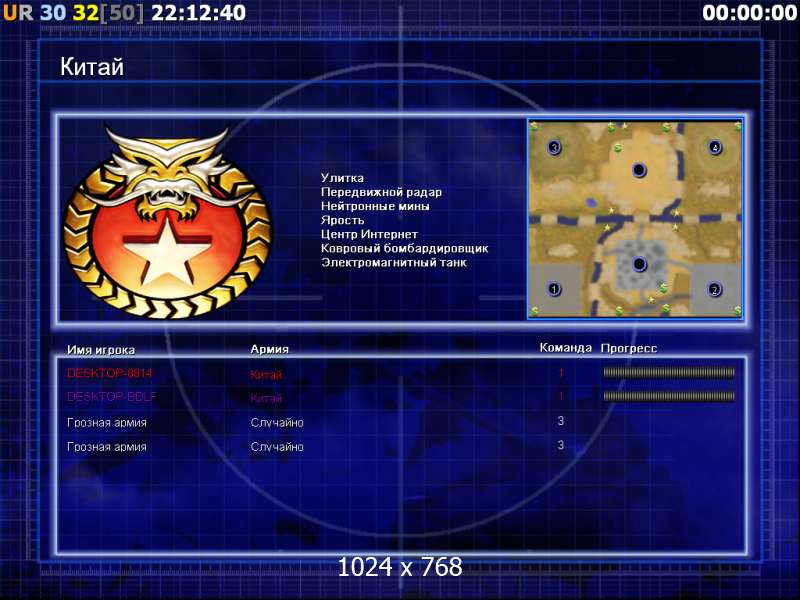The height and width of the screenshot is (600, 800).
Task: Pick start position 3 on the minimap
Action: click(554, 147)
